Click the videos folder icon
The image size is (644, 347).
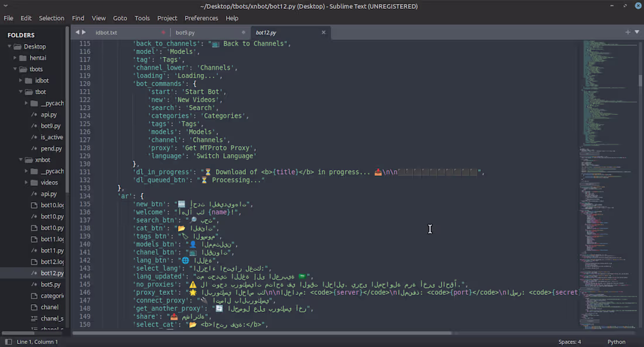[34, 182]
